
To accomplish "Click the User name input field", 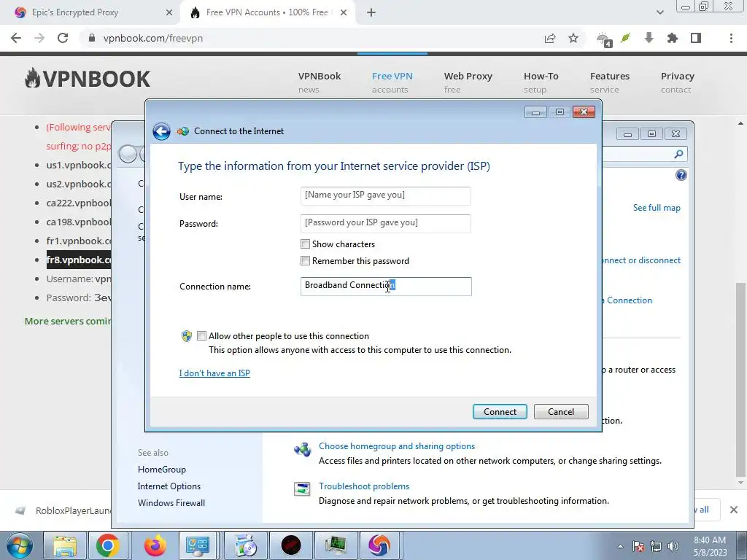I will tap(385, 195).
